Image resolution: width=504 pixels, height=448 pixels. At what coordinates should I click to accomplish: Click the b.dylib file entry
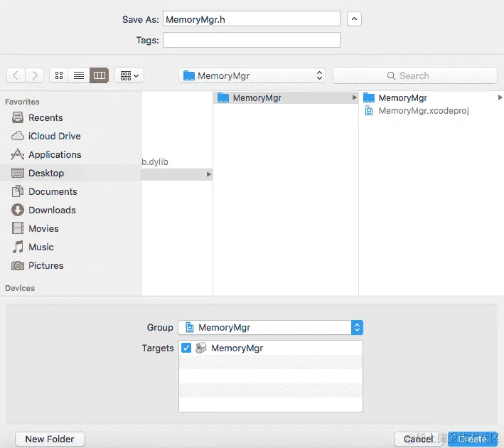155,161
